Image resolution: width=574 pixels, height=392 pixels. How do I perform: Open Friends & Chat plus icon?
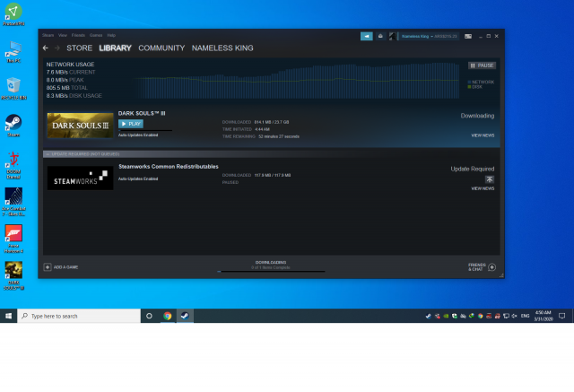(x=491, y=267)
